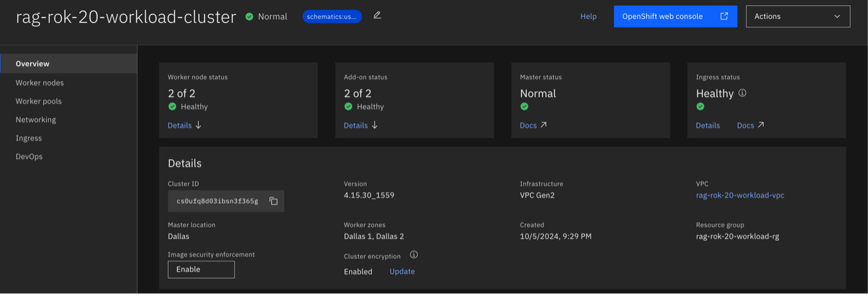Viewport: 868px width, 296px height.
Task: Go to the Networking sidebar section
Action: coord(36,119)
